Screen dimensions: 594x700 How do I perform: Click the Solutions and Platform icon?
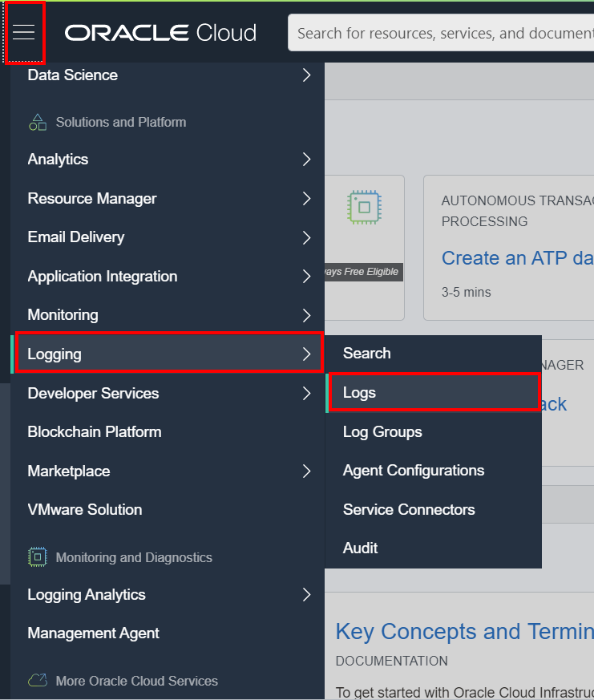37,122
